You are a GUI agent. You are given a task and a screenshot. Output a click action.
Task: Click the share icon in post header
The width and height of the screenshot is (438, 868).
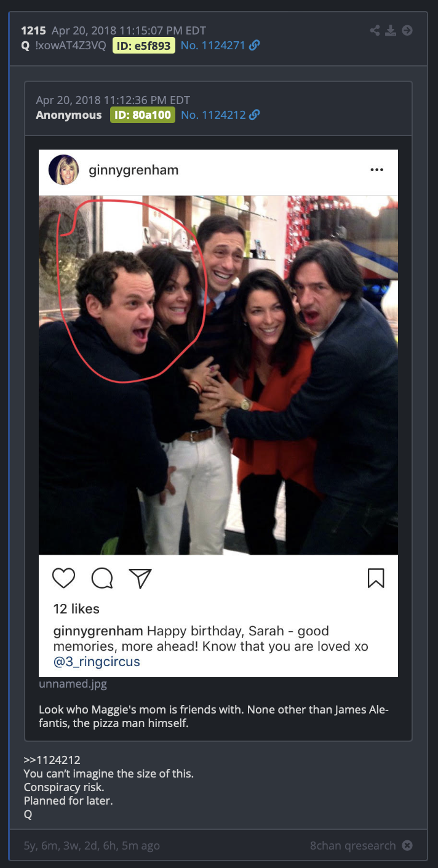(375, 30)
